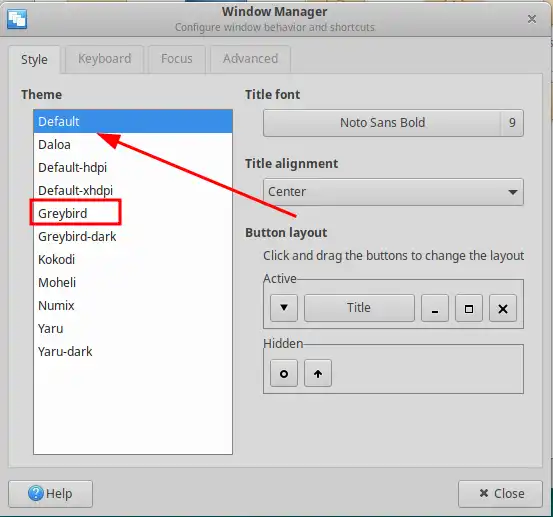Click the shade up-arrow icon in Hidden layout
Screen dimensions: 553x517
[318, 373]
